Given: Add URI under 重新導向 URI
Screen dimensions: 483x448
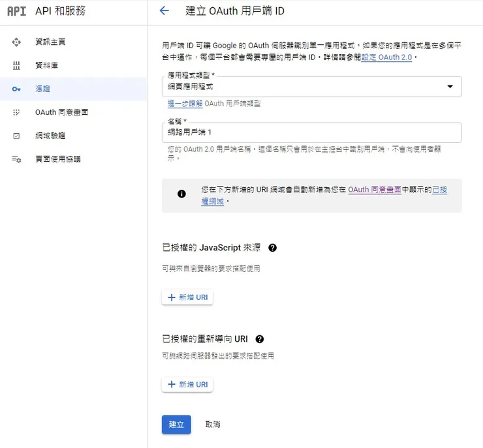Looking at the screenshot, I should [x=187, y=384].
